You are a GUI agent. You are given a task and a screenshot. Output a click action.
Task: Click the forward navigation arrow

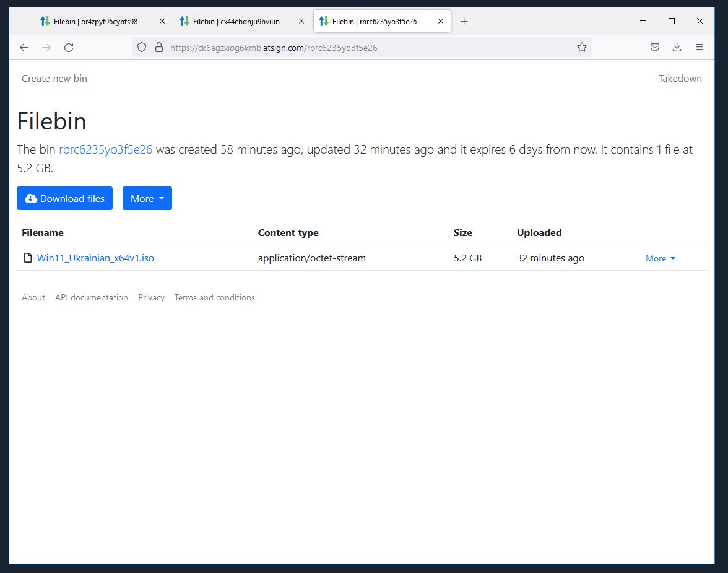[x=46, y=48]
